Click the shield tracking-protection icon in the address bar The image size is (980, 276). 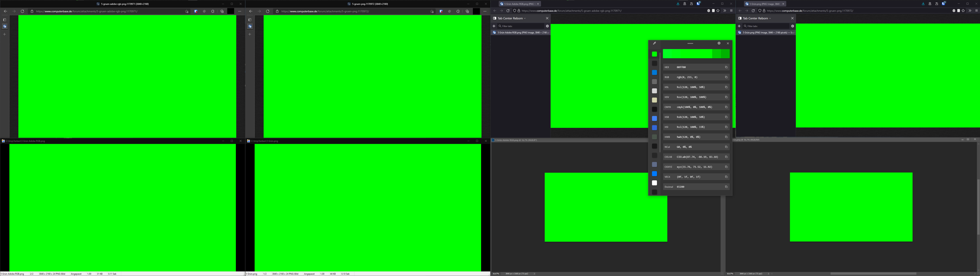coord(515,11)
